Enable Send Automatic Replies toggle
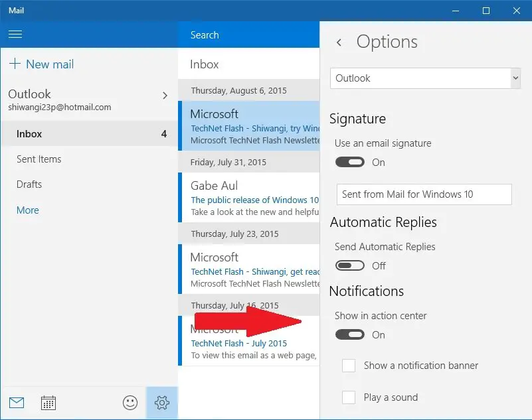This screenshot has height=420, width=532. 350,265
